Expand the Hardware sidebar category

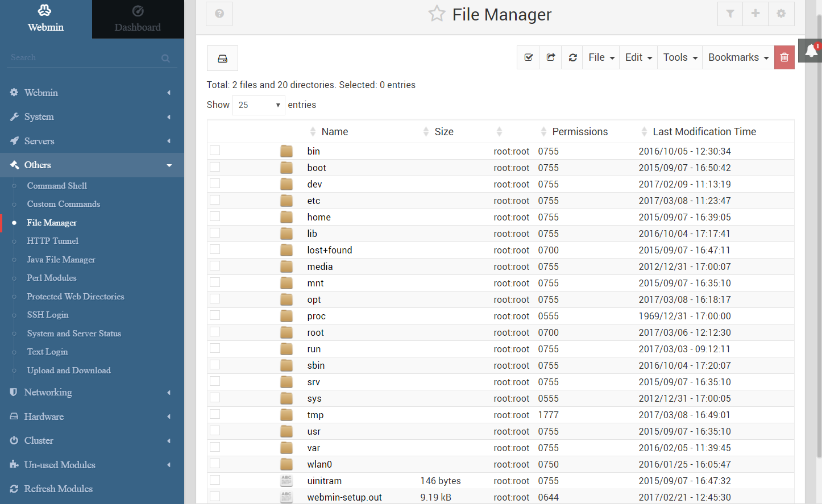coord(92,416)
